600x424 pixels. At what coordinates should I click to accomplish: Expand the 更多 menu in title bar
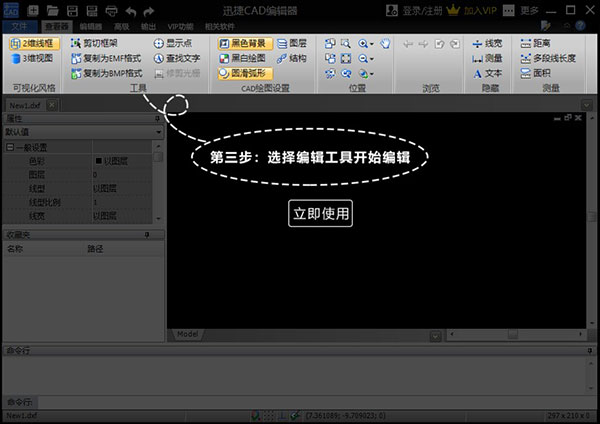point(530,10)
